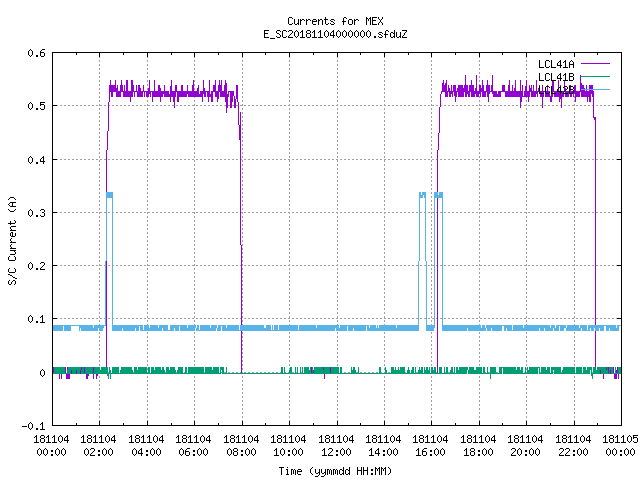Click the LCL42B legend label
This screenshot has height=480, width=640.
556,90
